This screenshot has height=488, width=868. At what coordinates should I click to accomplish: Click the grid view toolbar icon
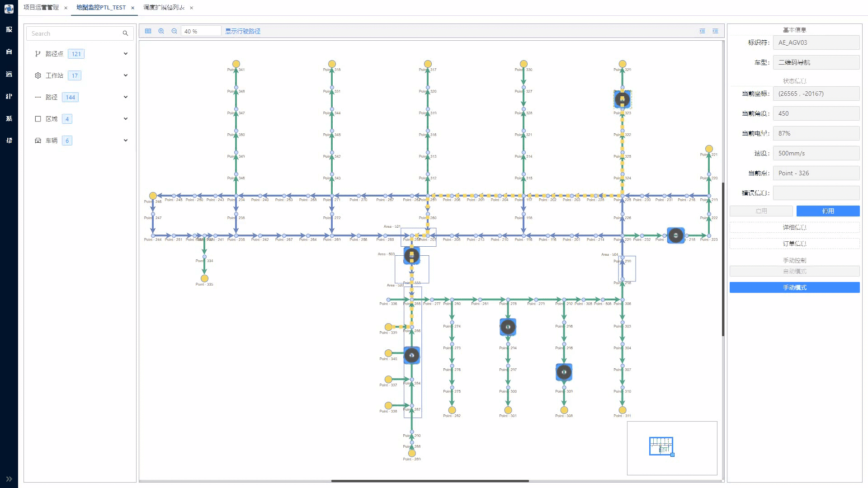148,31
